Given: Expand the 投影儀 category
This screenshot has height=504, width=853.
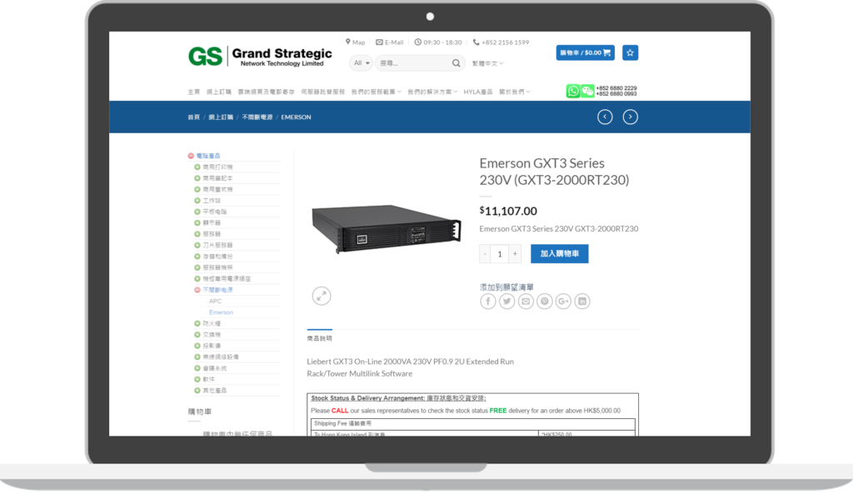Looking at the screenshot, I should (x=197, y=346).
